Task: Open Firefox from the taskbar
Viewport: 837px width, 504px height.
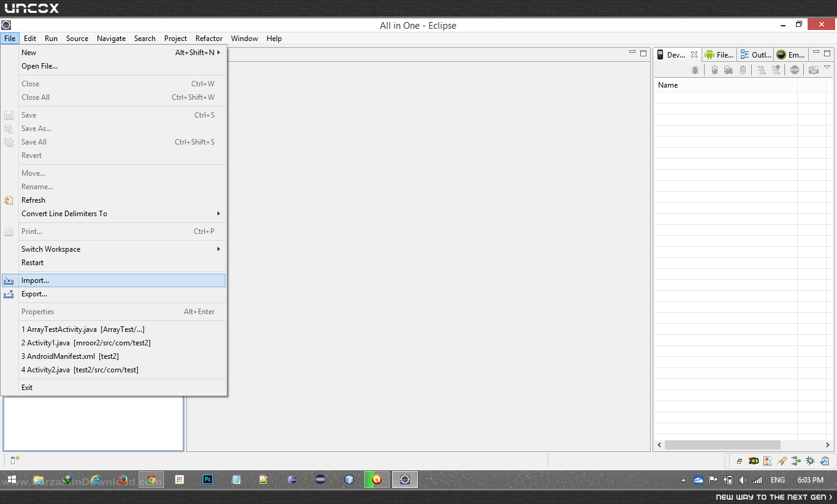Action: pos(123,480)
